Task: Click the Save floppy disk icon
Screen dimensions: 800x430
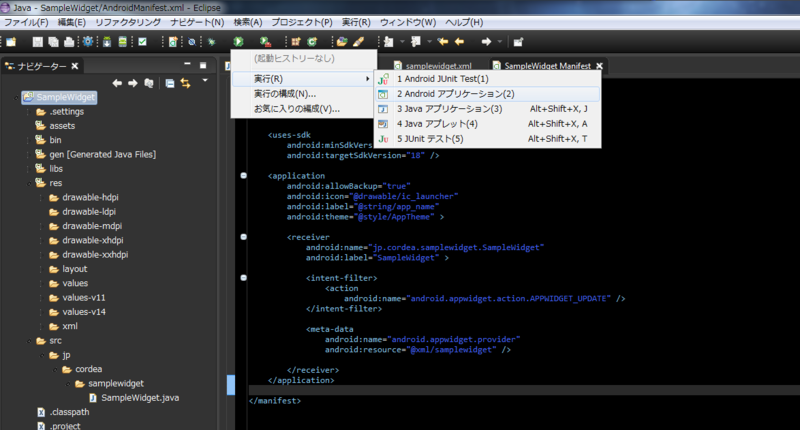Action: tap(38, 42)
